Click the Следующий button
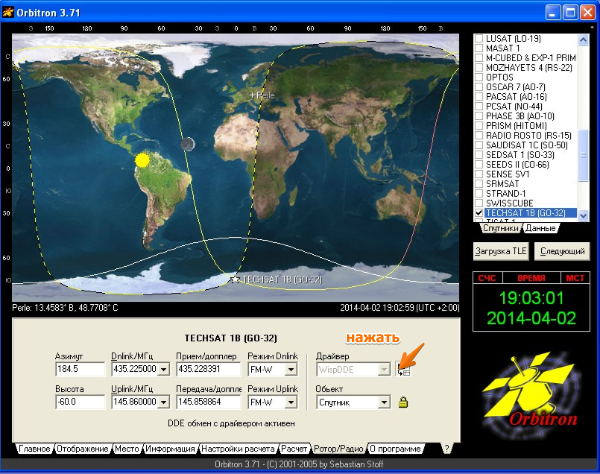 [562, 251]
